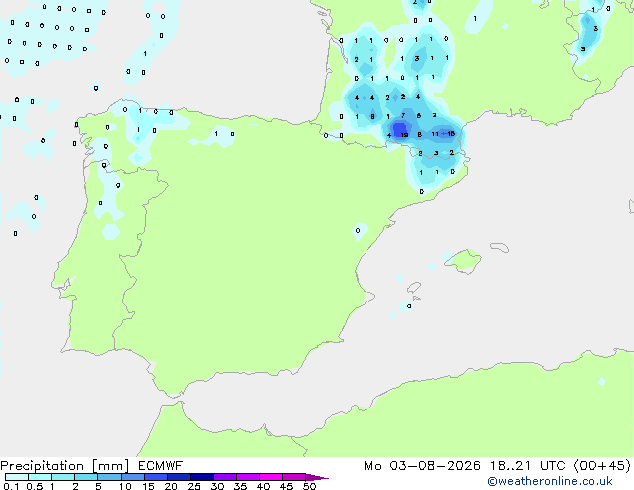
Task: Click the legend label 50
Action: [x=309, y=486]
